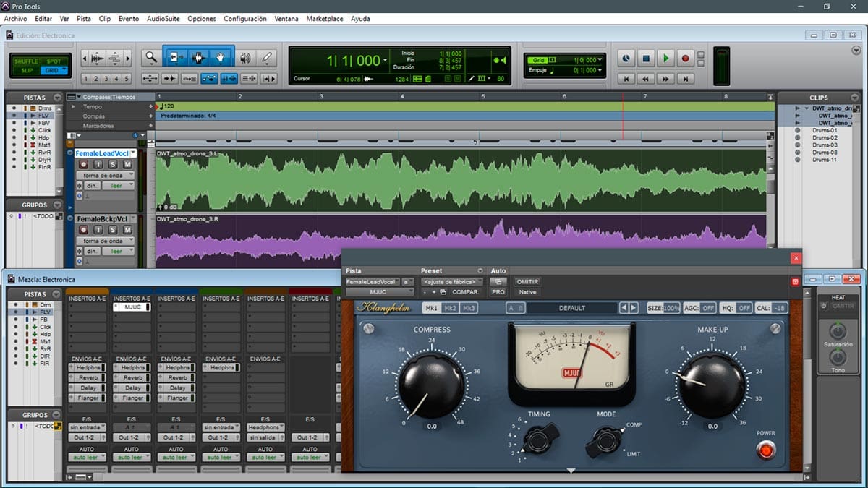Image resolution: width=868 pixels, height=488 pixels.
Task: Click the PRO button under Auto
Action: (x=498, y=292)
